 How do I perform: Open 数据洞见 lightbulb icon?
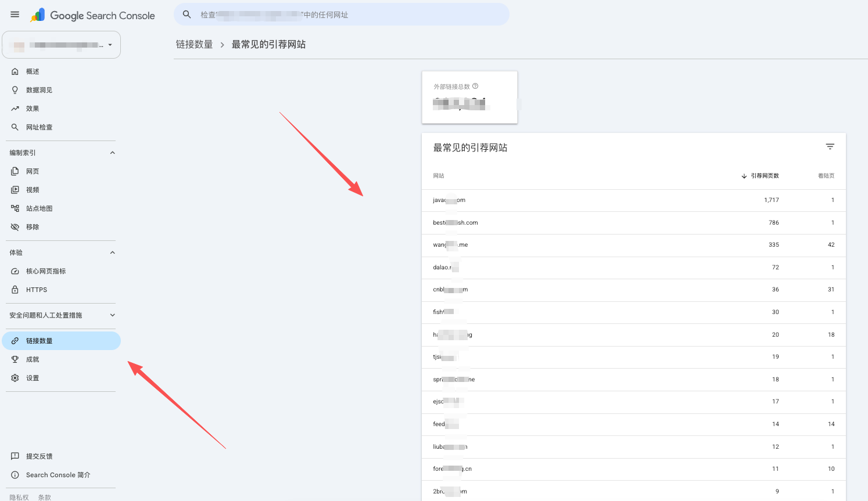click(x=15, y=90)
